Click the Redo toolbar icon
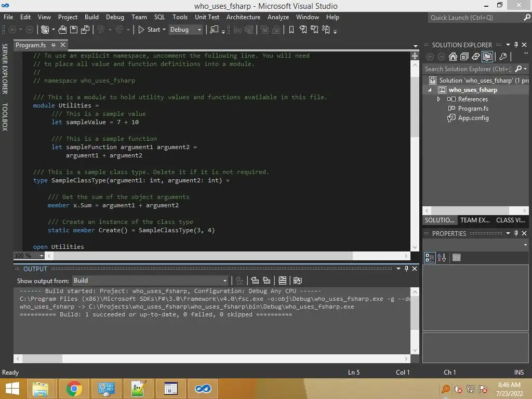Screen dimensions: 532x399 (119, 30)
